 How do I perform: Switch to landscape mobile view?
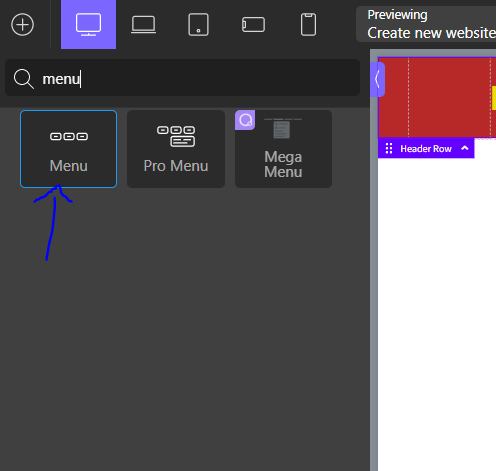click(x=253, y=25)
